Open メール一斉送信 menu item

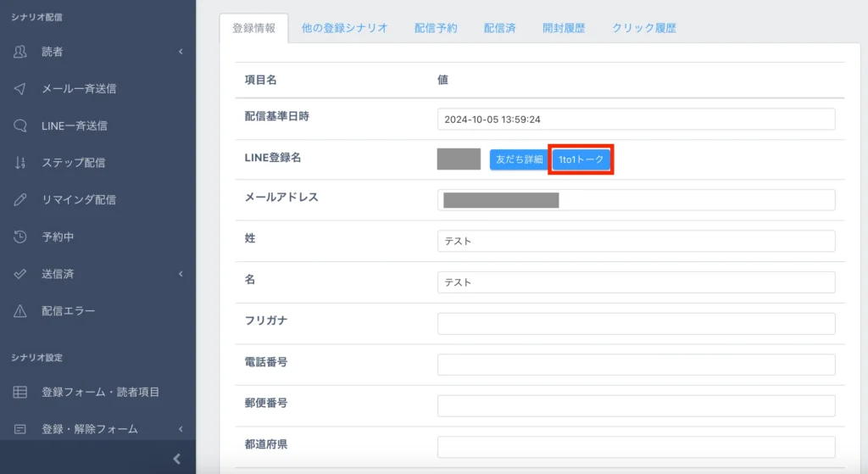coord(79,88)
